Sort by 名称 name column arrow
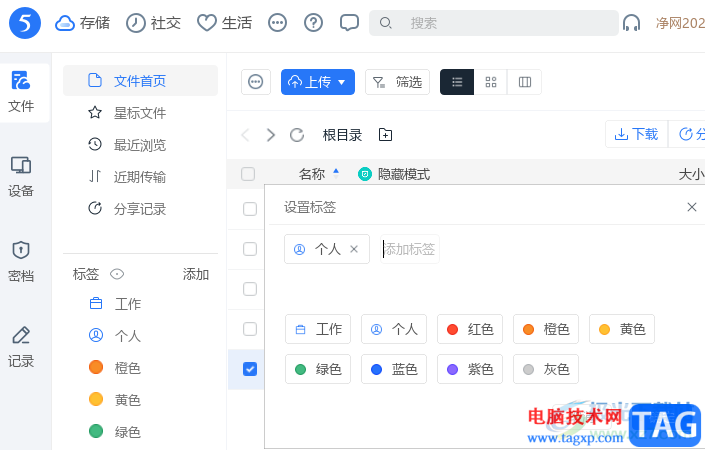Screen dimensions: 705x450 point(336,174)
